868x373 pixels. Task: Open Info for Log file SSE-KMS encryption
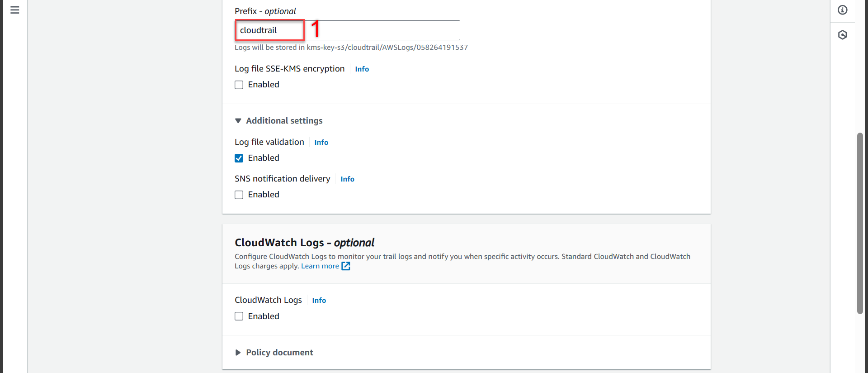362,69
